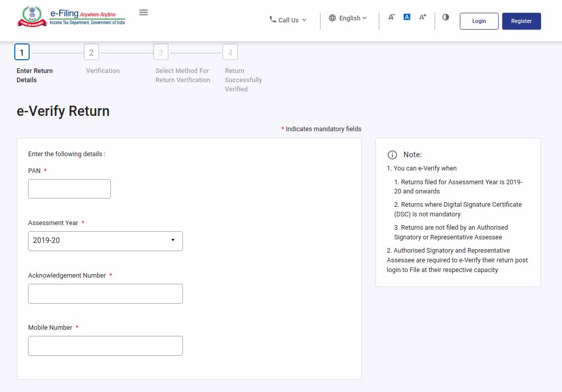Click the Note info icon

click(392, 155)
